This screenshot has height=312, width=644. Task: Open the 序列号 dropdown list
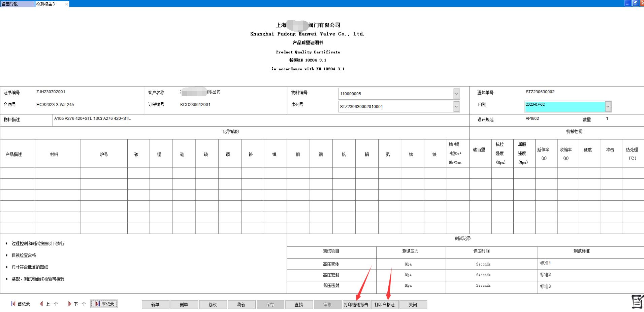pyautogui.click(x=456, y=107)
